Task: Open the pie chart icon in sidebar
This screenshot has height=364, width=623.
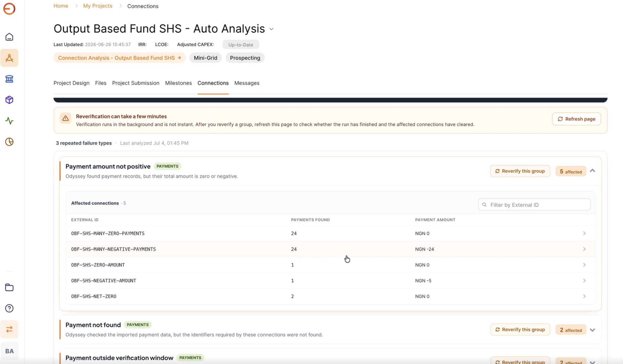Action: pyautogui.click(x=9, y=142)
